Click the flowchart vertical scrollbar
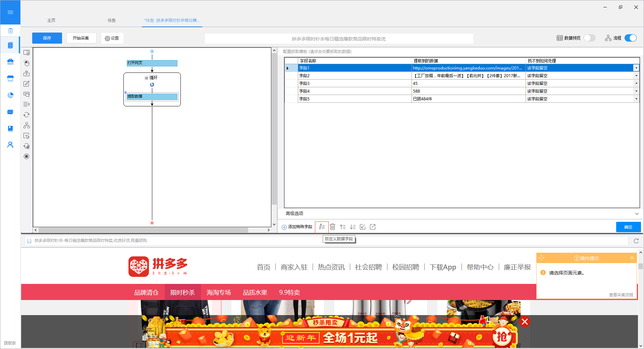This screenshot has height=349, width=644. point(274,129)
